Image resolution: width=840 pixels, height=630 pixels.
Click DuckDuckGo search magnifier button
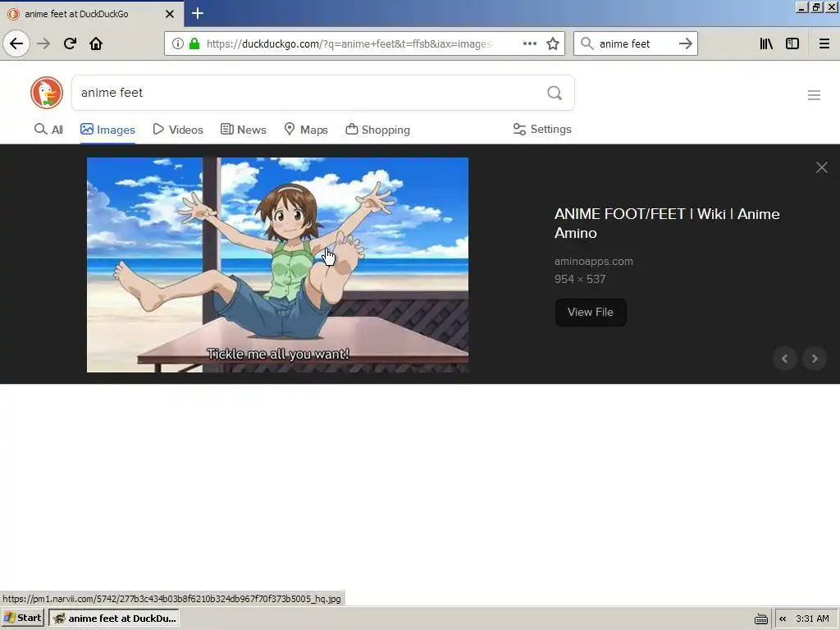pyautogui.click(x=555, y=93)
